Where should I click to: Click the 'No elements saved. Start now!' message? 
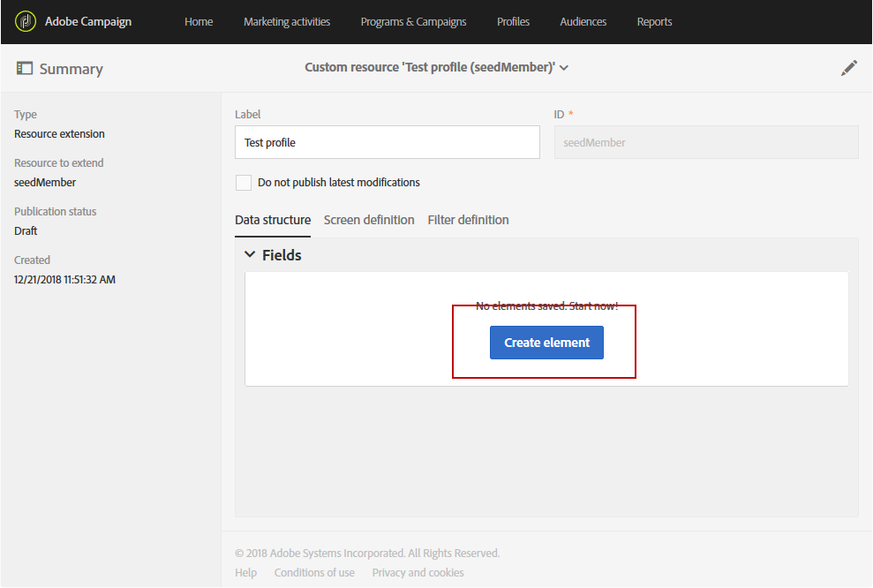pyautogui.click(x=546, y=306)
